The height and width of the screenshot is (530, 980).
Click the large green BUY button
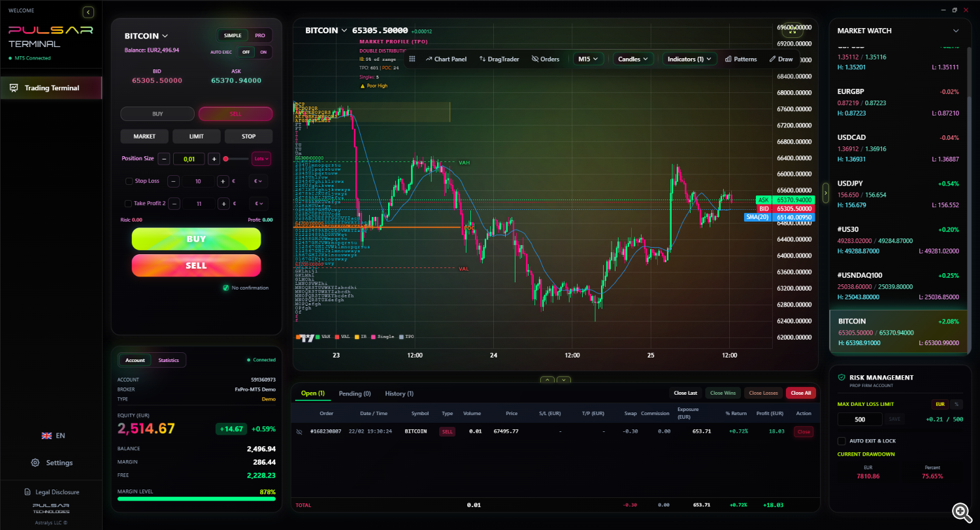coord(196,239)
